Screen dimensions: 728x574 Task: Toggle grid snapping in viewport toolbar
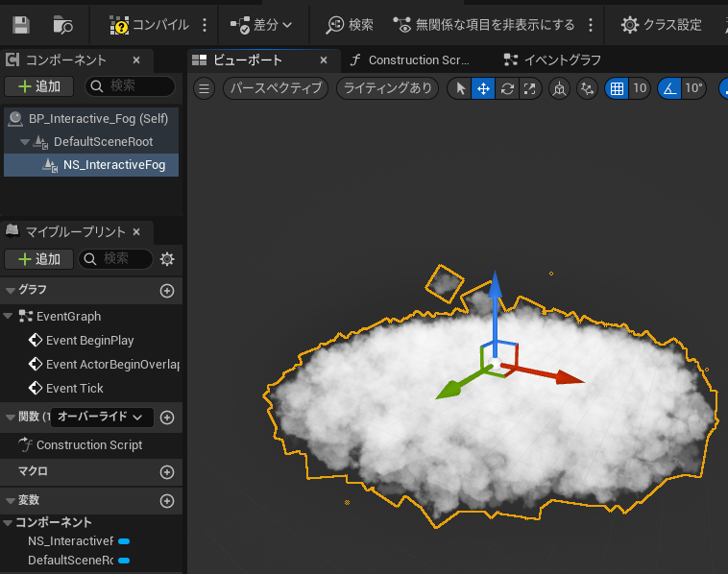click(x=617, y=88)
